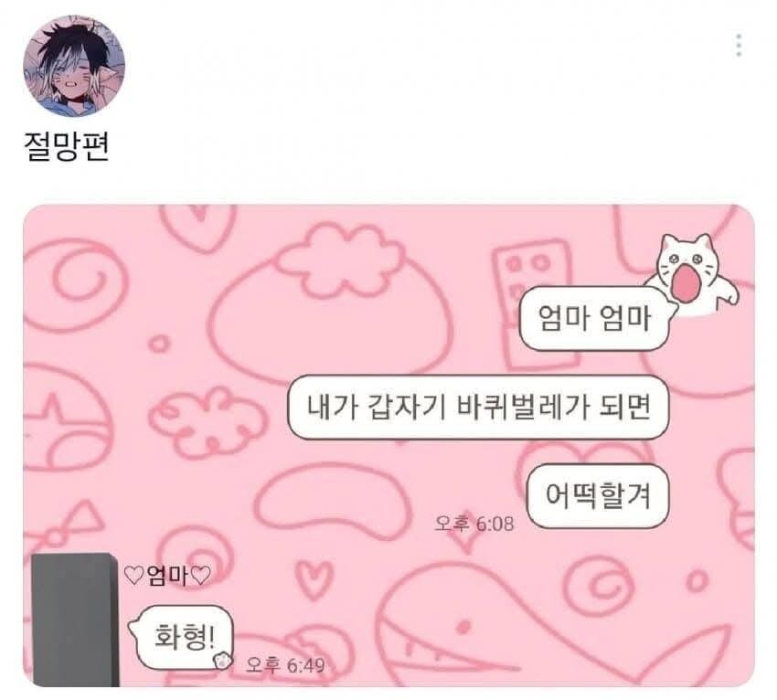The width and height of the screenshot is (777, 700).
Task: Open the anime character profile avatar
Action: pyautogui.click(x=74, y=66)
